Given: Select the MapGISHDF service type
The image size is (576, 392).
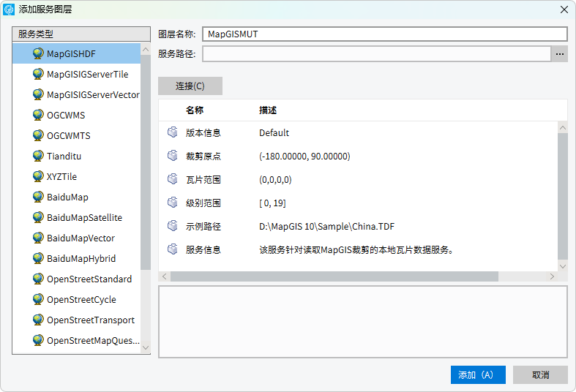Looking at the screenshot, I should pos(76,53).
